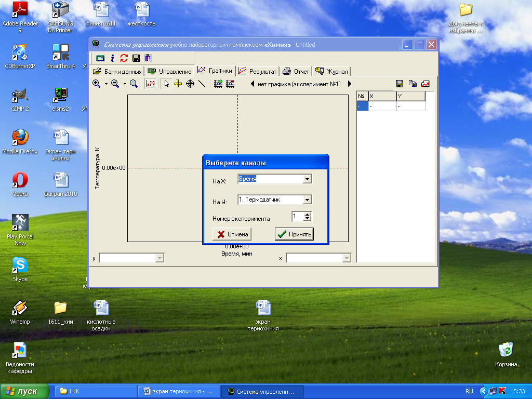Increase experiment number with up spinner

307,214
